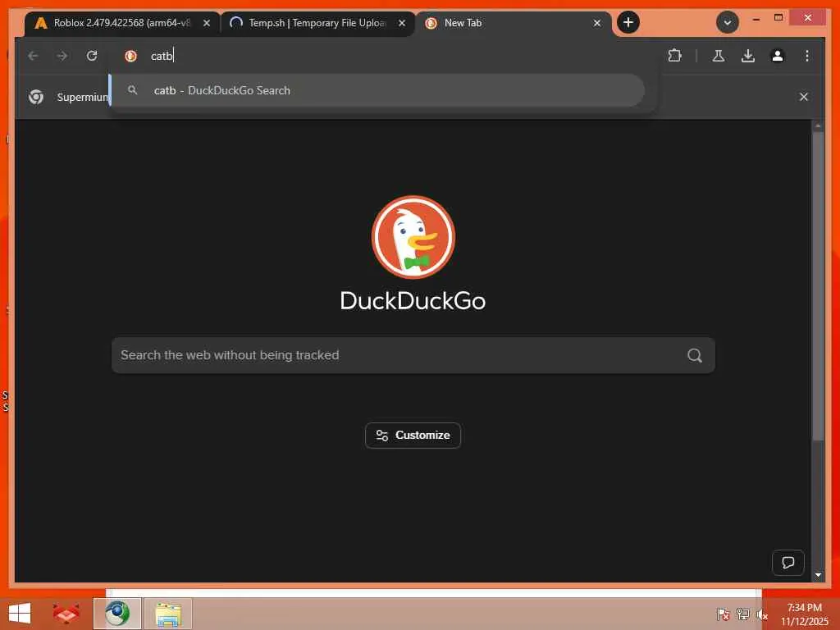Open the three-dot browser menu

[x=807, y=56]
